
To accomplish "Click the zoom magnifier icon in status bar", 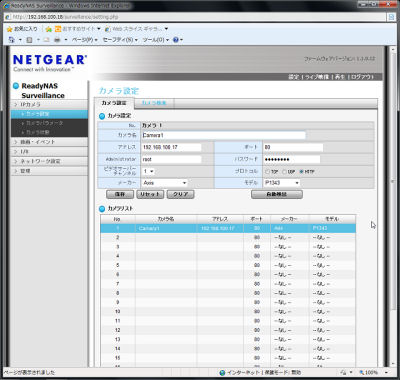I will 362,372.
